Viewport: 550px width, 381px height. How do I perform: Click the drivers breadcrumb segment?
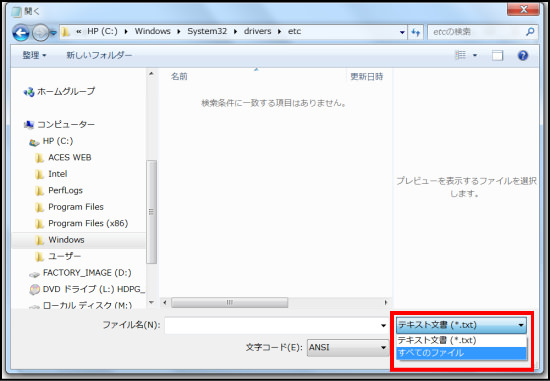pos(257,31)
